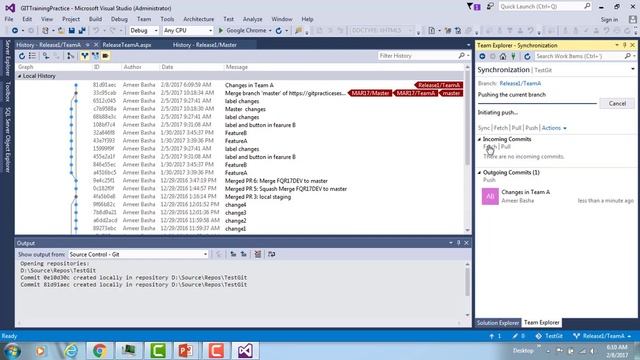Open Google Chrome target dropdown arrow
Image resolution: width=640 pixels, height=360 pixels.
point(270,31)
